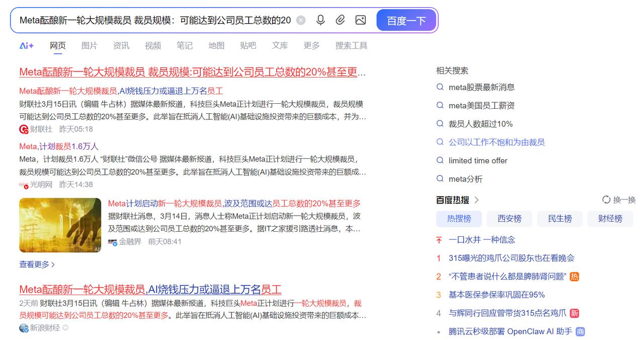Click search icon beside 裁员人数超过10%
The height and width of the screenshot is (340, 644).
(440, 124)
